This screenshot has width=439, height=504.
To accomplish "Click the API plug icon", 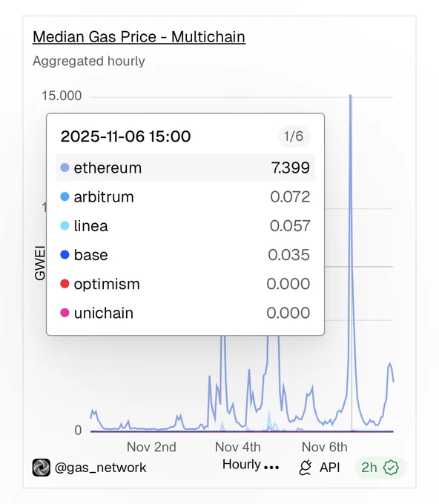I will coord(306,468).
